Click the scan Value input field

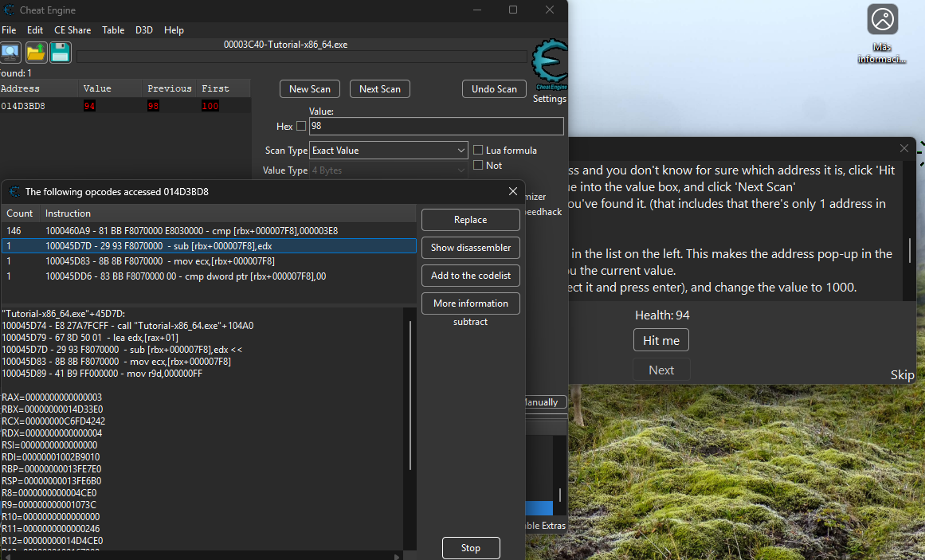[x=436, y=126]
